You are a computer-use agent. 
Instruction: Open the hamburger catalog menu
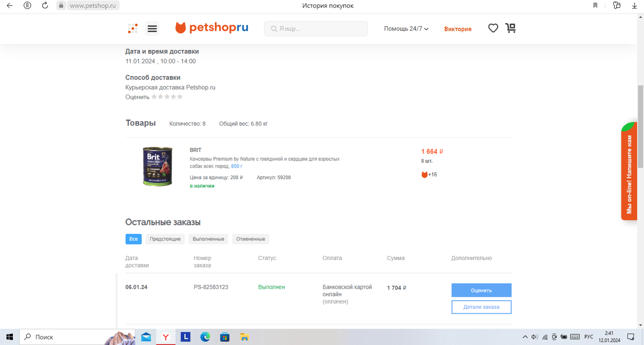pos(152,29)
